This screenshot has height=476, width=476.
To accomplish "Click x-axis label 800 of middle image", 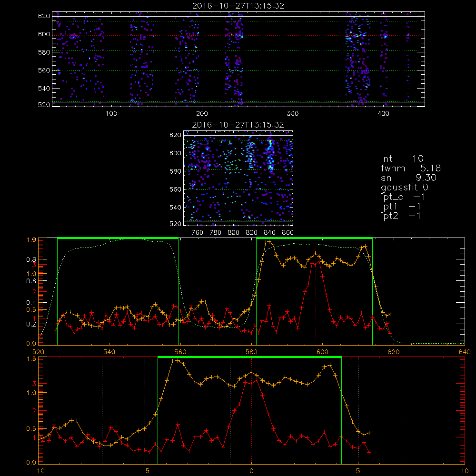I will pos(233,233).
